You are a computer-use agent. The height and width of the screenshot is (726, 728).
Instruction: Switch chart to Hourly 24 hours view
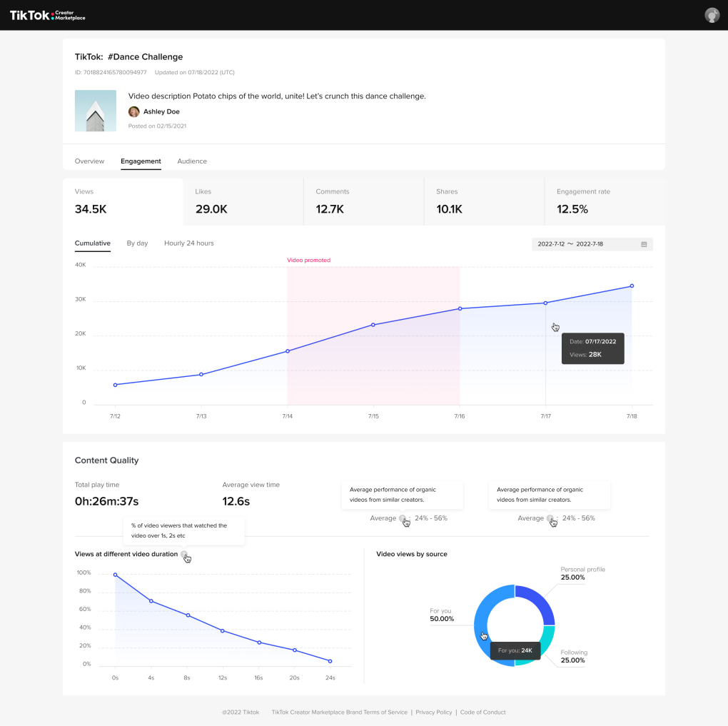click(188, 243)
